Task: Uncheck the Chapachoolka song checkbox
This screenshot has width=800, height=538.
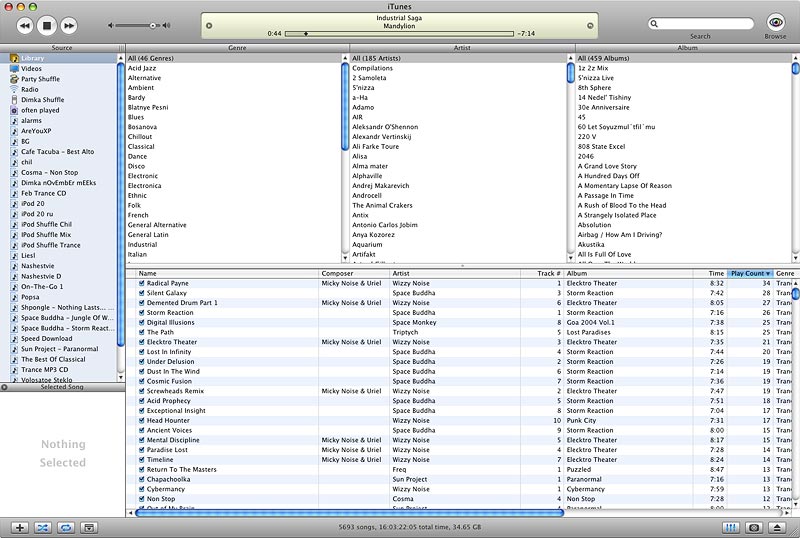Action: click(x=141, y=479)
